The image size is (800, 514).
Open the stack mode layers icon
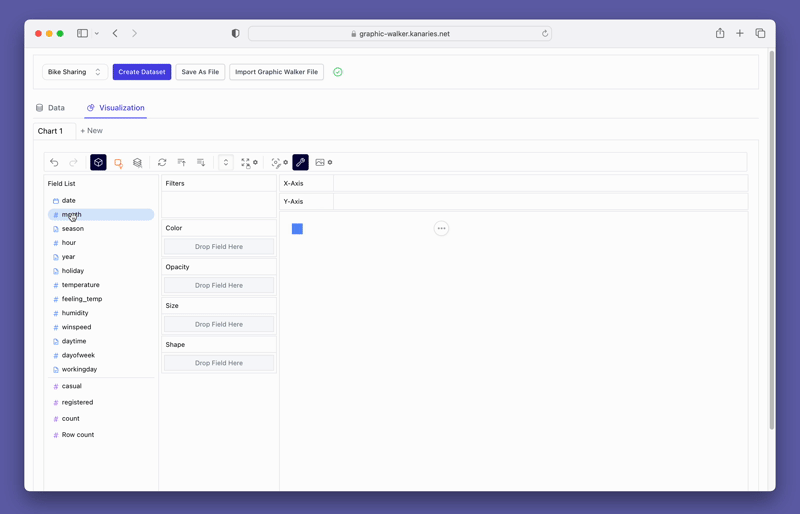[138, 162]
